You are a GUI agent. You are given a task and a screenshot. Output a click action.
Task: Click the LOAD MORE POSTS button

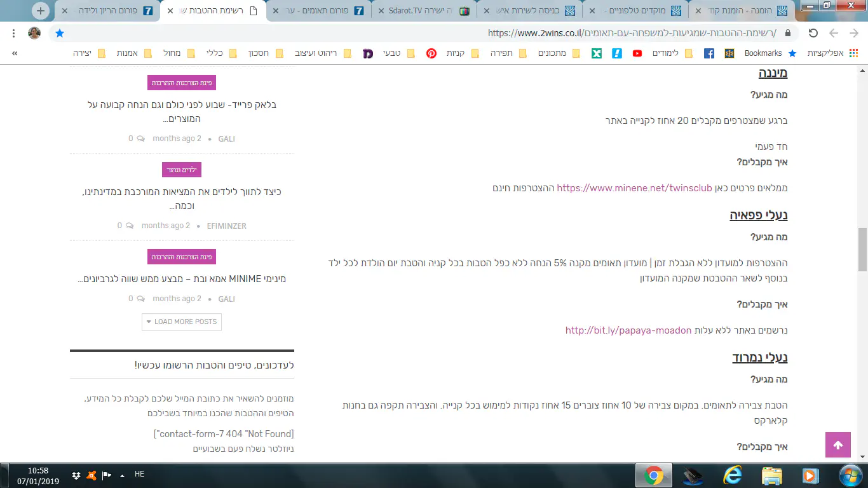click(x=182, y=322)
